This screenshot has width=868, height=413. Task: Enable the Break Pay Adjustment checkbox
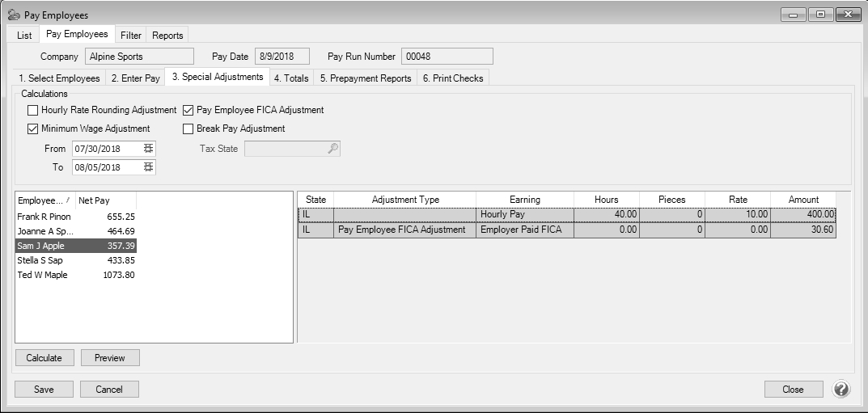click(188, 129)
